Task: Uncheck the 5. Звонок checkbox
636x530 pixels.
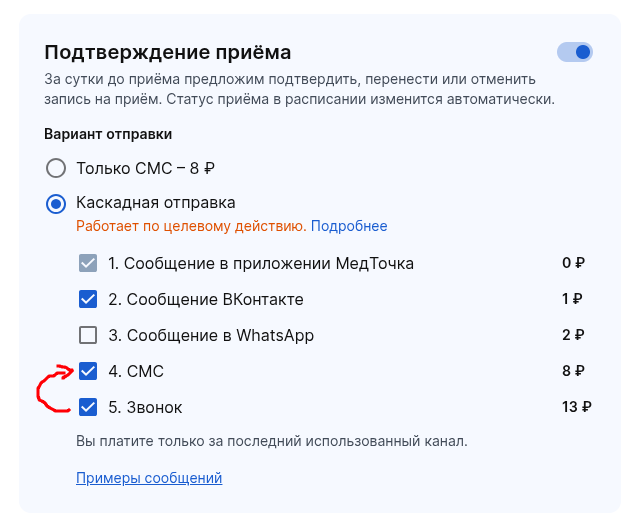Action: coord(88,407)
